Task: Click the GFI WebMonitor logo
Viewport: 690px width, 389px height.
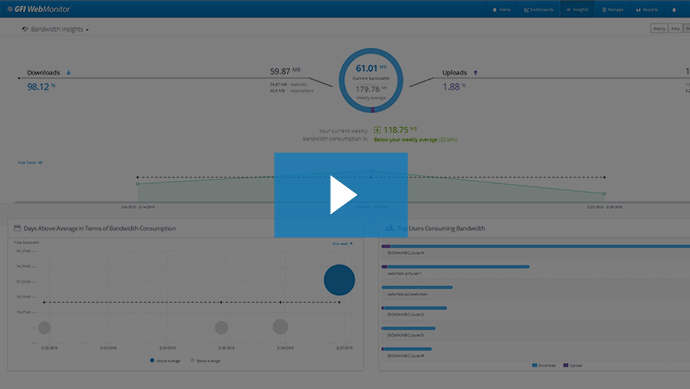Action: [x=39, y=9]
